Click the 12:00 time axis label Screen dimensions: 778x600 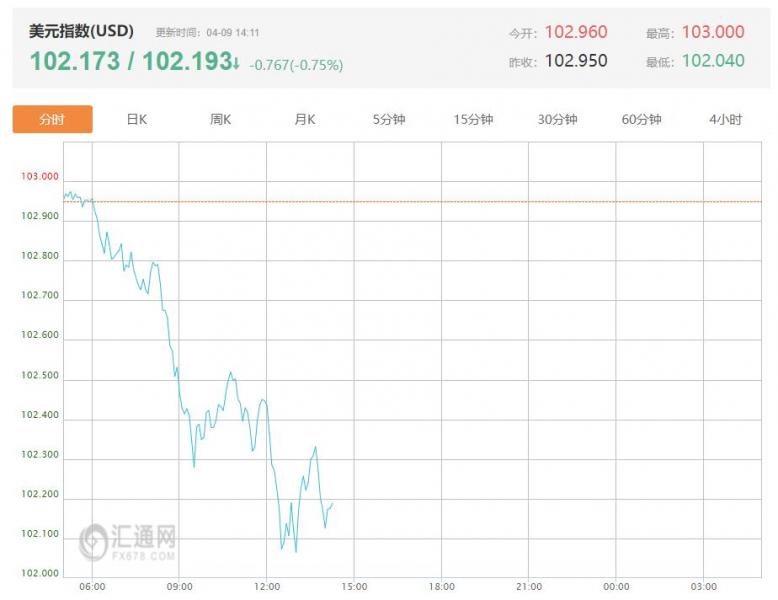[267, 586]
